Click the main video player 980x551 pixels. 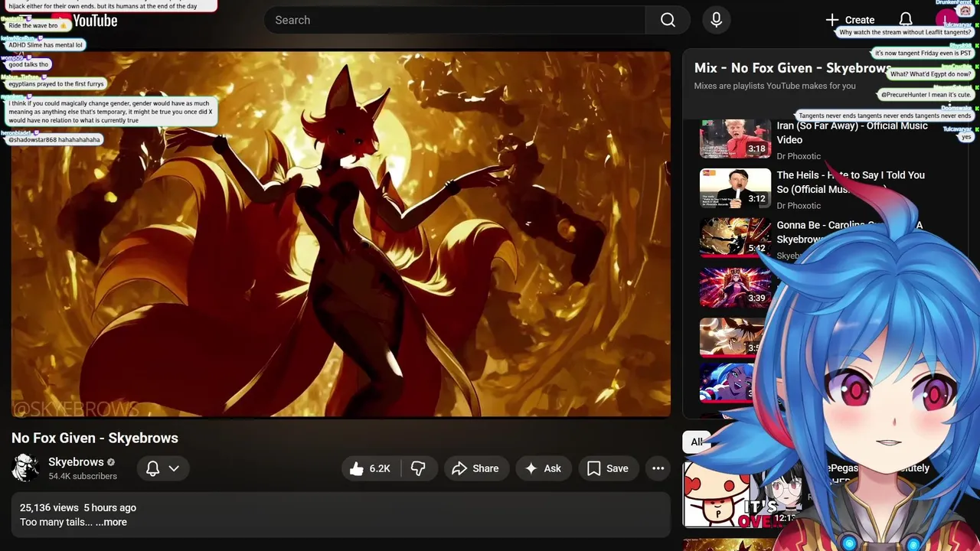click(341, 234)
